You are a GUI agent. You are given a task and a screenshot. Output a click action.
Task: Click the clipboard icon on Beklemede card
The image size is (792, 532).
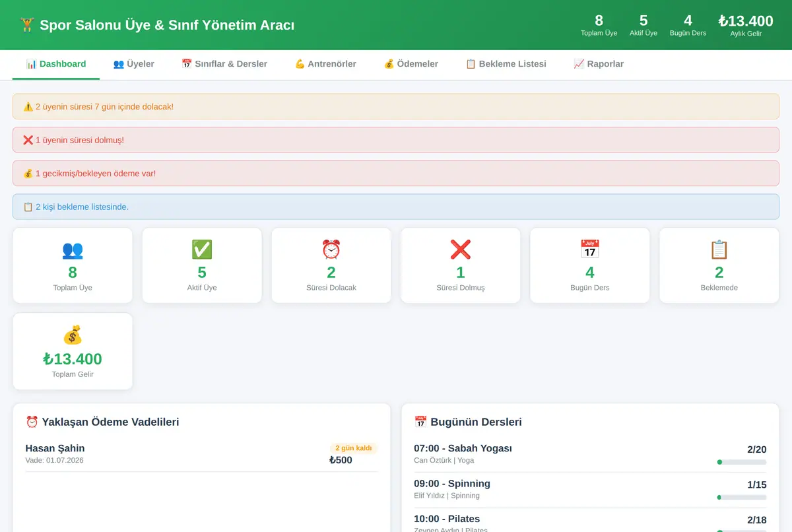tap(719, 249)
